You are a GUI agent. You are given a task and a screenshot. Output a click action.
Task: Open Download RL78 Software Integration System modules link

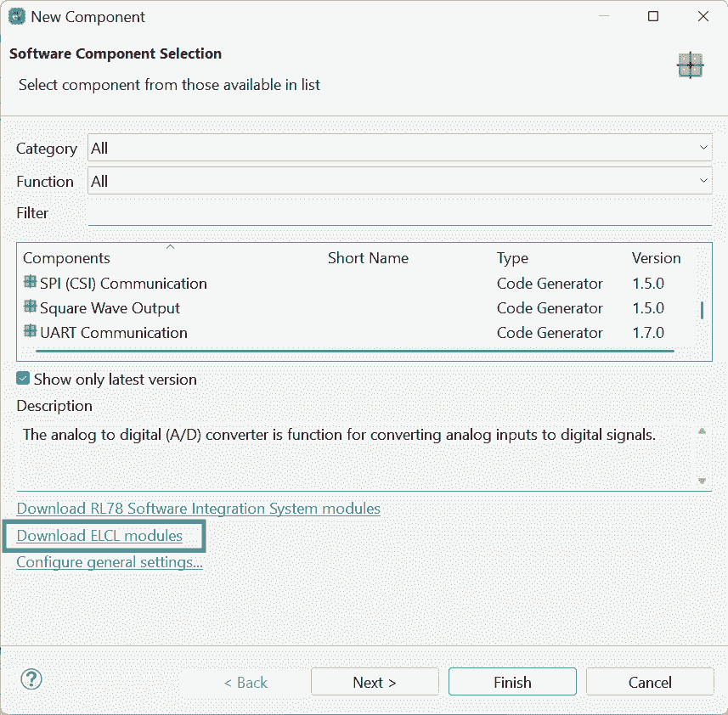198,509
